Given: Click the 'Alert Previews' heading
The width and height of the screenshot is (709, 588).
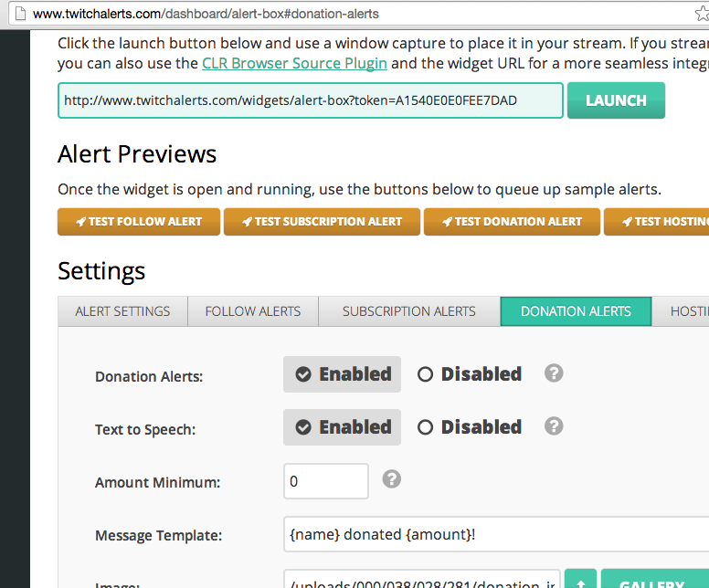Looking at the screenshot, I should point(137,154).
